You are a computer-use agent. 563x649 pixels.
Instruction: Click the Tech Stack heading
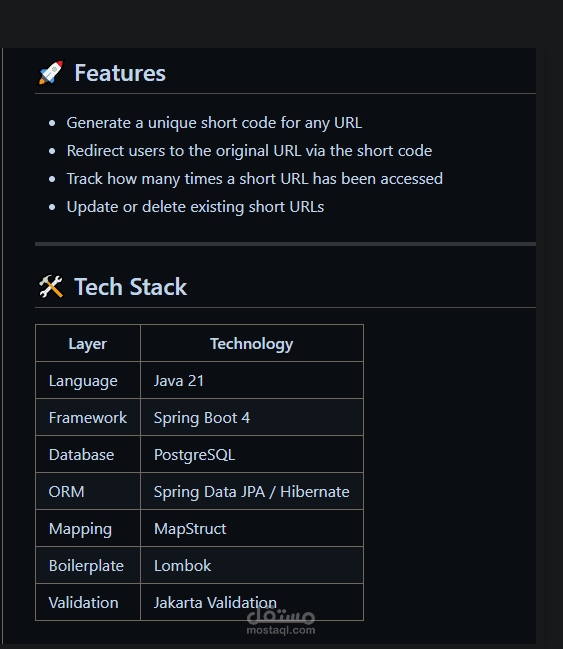[130, 287]
